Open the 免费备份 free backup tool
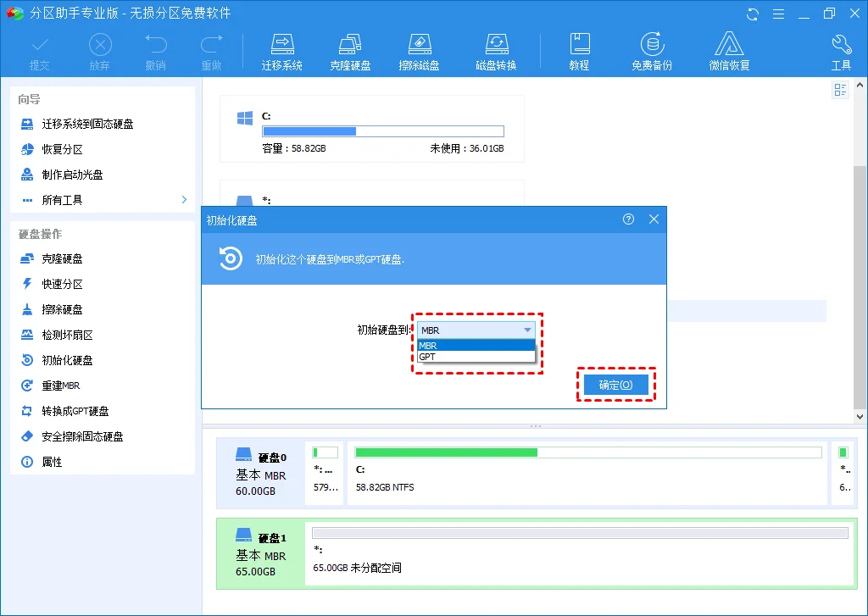Screen dimensions: 868x616 coord(652,53)
